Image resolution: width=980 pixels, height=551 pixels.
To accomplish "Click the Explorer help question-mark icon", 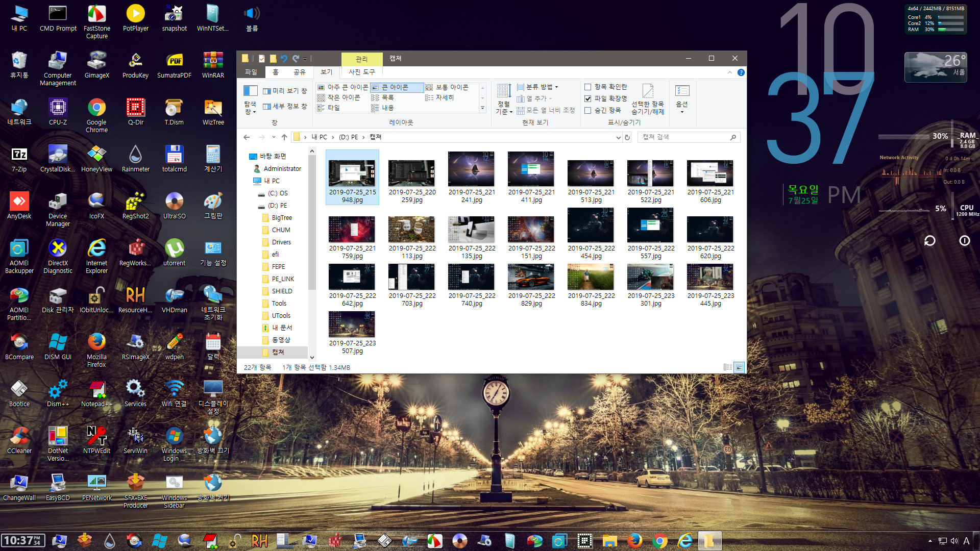I will (741, 72).
